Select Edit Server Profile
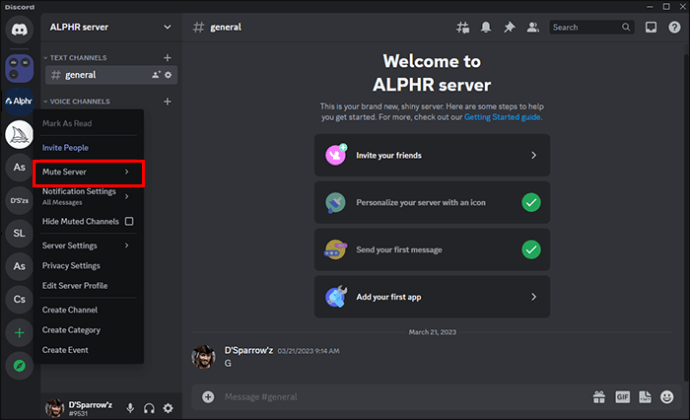 click(88, 286)
